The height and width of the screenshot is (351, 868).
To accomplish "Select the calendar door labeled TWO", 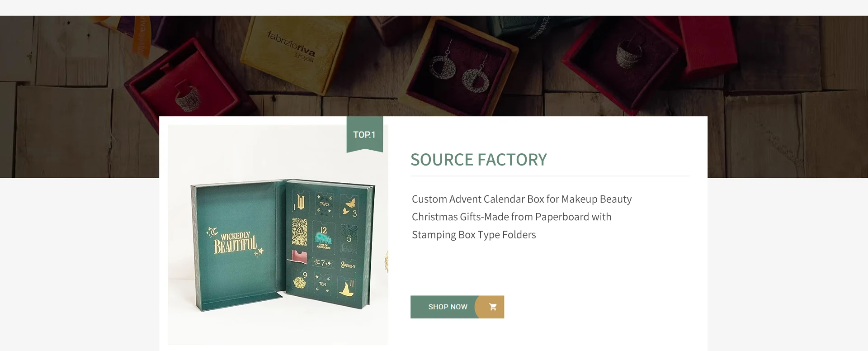I will [324, 204].
